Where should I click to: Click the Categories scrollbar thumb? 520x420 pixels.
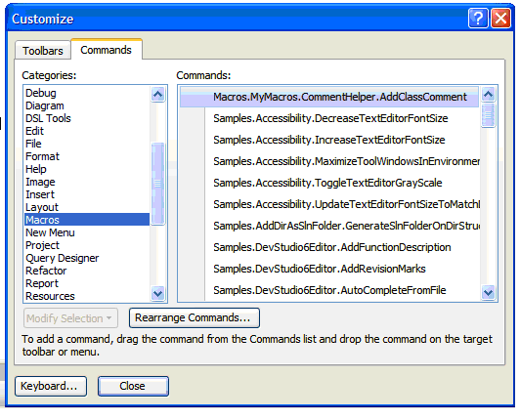158,184
